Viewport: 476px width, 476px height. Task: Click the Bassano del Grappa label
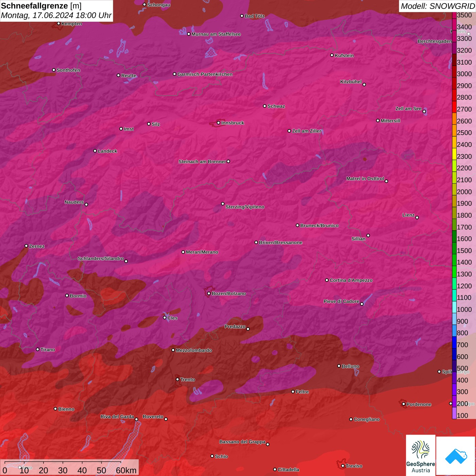(x=242, y=442)
